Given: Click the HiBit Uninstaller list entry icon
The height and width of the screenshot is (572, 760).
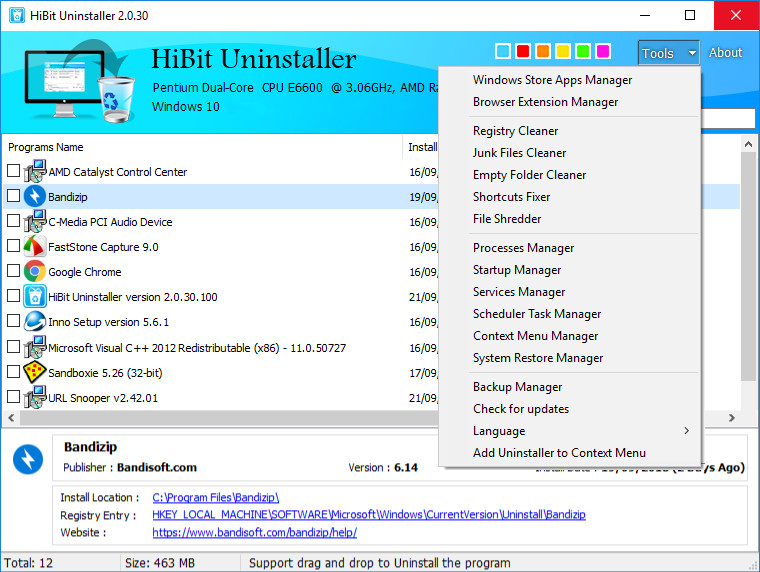Looking at the screenshot, I should pyautogui.click(x=35, y=296).
